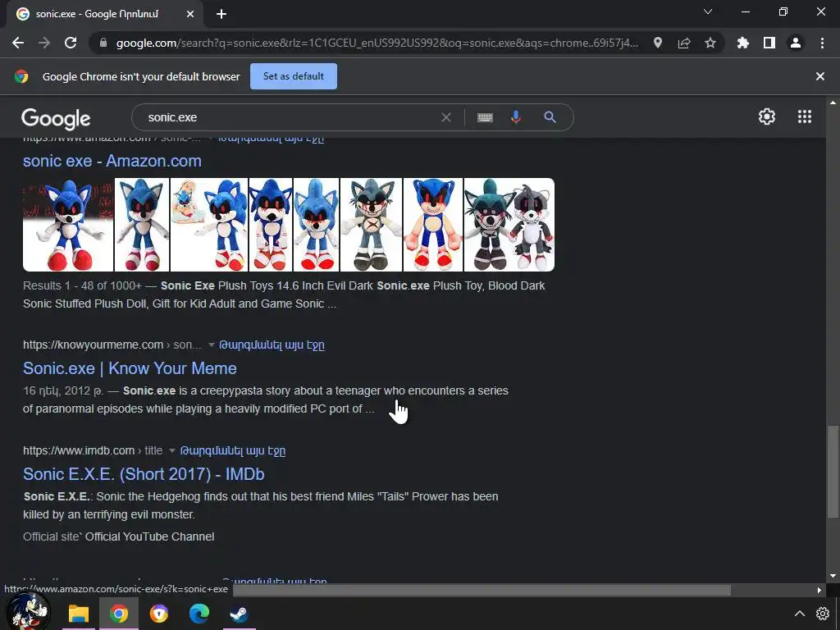Image resolution: width=840 pixels, height=630 pixels.
Task: Translate the knowyourmeme.com result page
Action: 272,345
